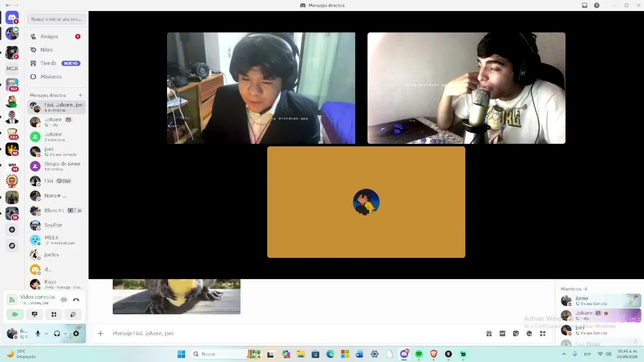
Task: Open direct message with jonles
Action: tap(56, 255)
